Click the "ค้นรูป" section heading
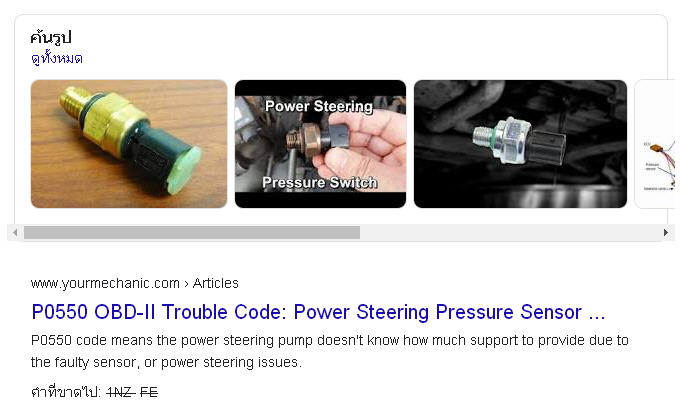 pyautogui.click(x=51, y=37)
